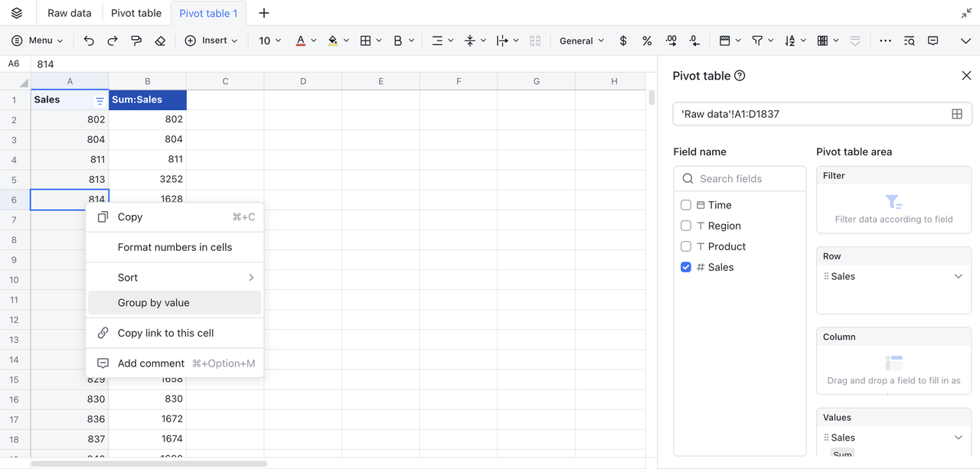Open the find and search icon
This screenshot has height=469, width=980.
(909, 41)
